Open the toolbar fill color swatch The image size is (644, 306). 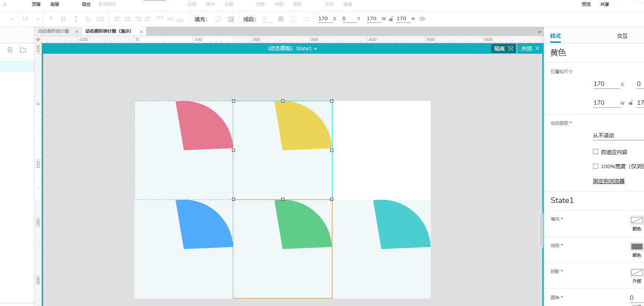218,19
